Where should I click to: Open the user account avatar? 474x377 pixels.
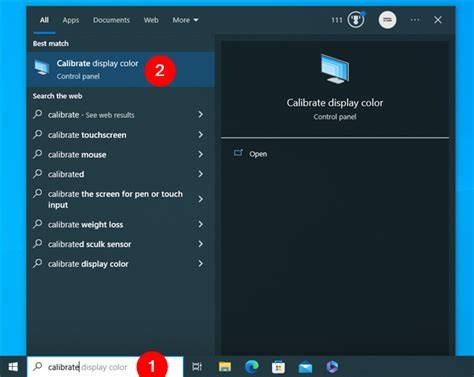[387, 20]
